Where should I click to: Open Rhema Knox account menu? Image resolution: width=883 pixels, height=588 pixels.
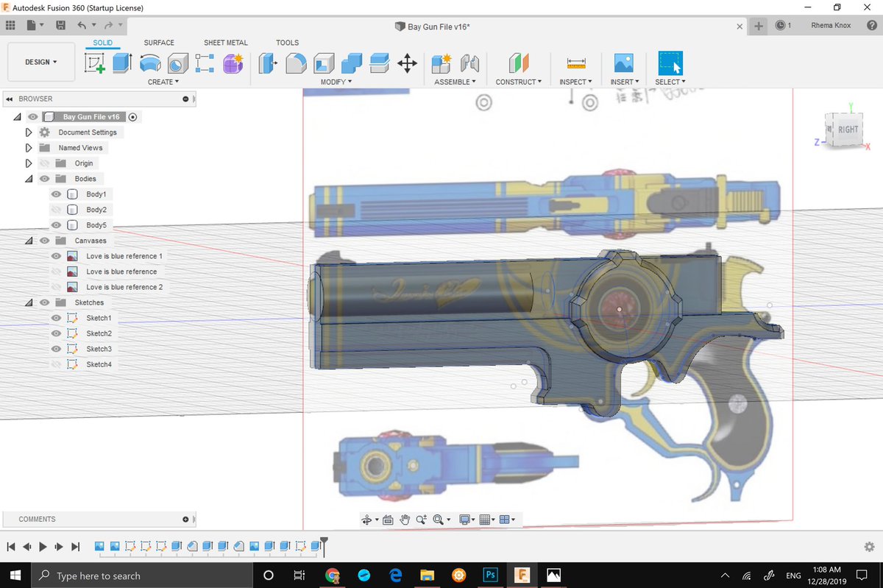[x=831, y=25]
